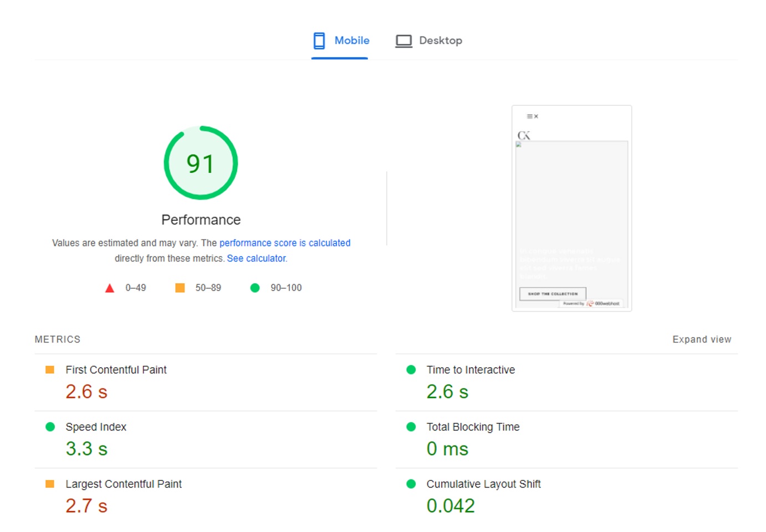The image size is (766, 532).
Task: Switch to the Desktop tab
Action: coord(428,40)
